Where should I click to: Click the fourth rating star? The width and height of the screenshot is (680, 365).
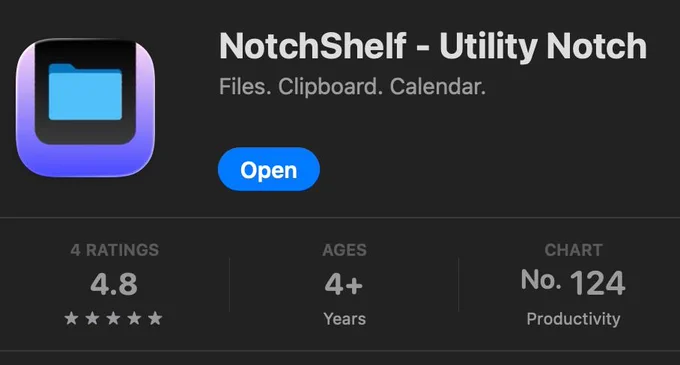click(134, 318)
